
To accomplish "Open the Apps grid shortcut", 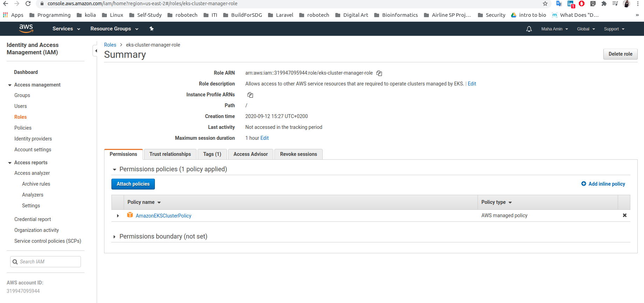I will (x=13, y=15).
